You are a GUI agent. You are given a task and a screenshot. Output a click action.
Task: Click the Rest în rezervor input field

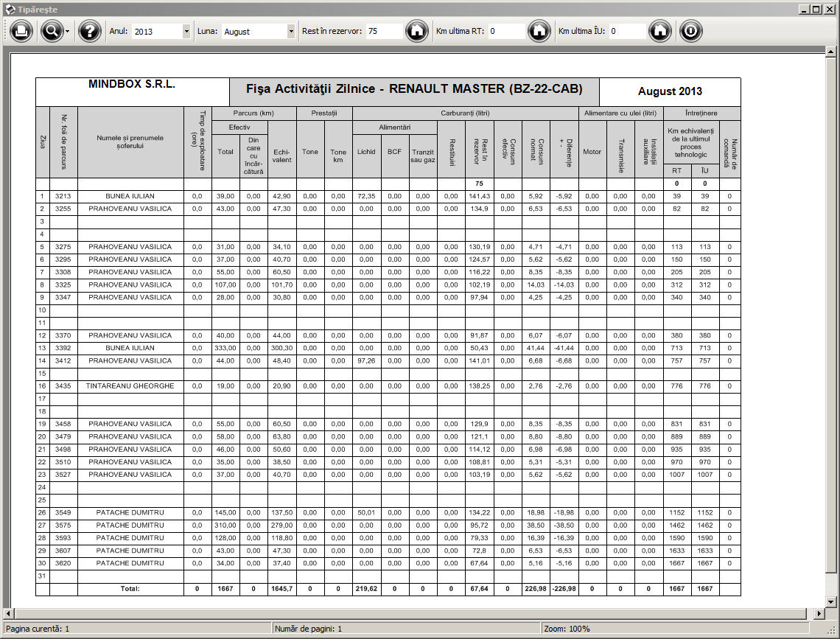point(384,31)
